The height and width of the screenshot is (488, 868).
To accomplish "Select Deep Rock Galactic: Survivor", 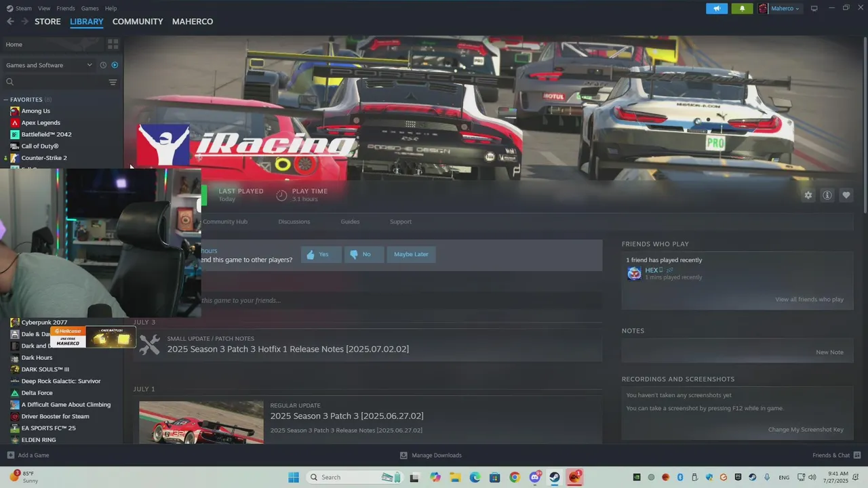I will tap(61, 381).
